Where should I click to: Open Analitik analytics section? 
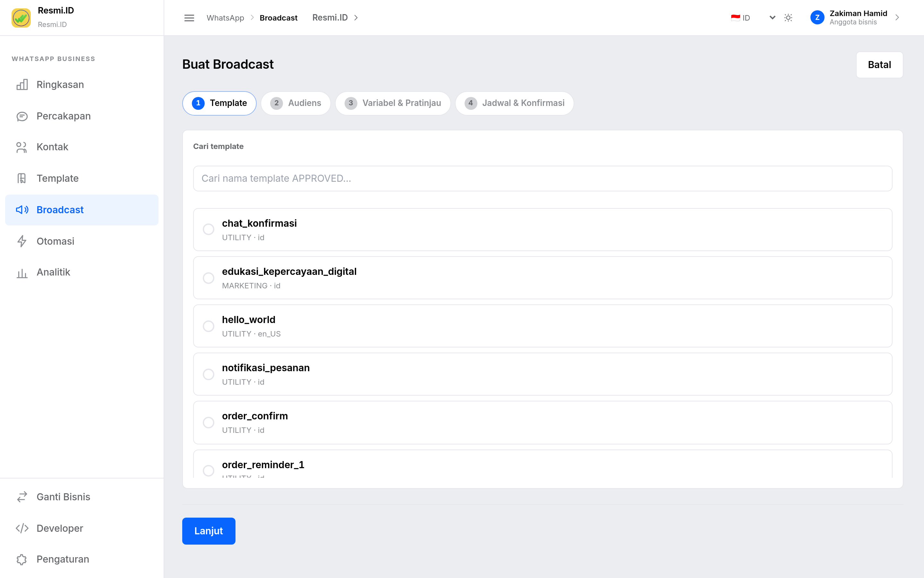click(82, 272)
